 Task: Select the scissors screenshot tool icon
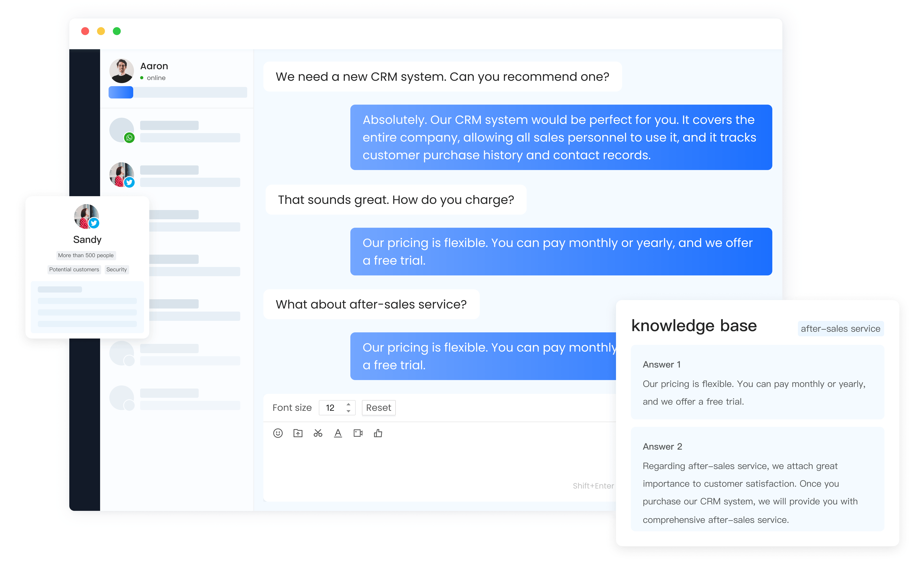click(318, 433)
